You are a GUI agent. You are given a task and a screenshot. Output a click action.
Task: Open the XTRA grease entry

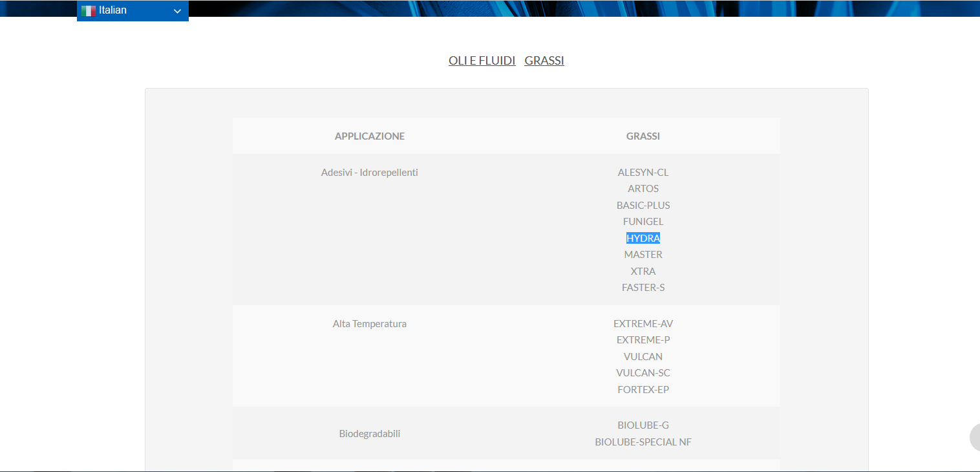click(x=643, y=271)
